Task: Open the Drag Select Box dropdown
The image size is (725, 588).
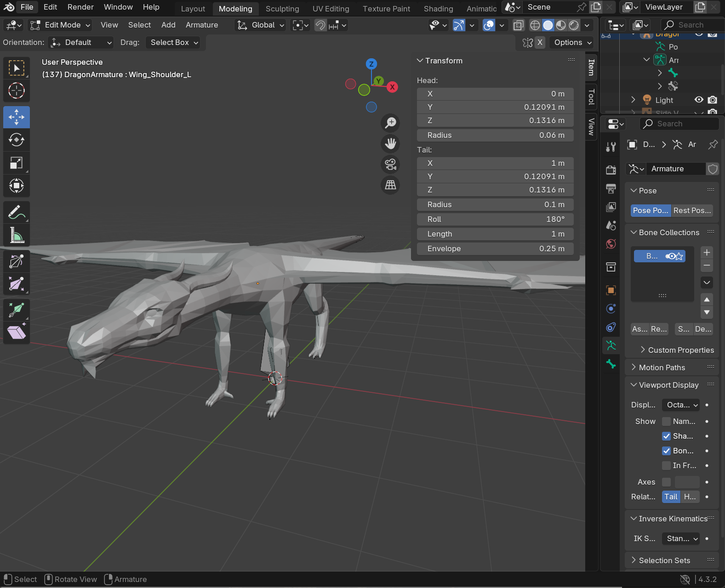Action: 174,43
